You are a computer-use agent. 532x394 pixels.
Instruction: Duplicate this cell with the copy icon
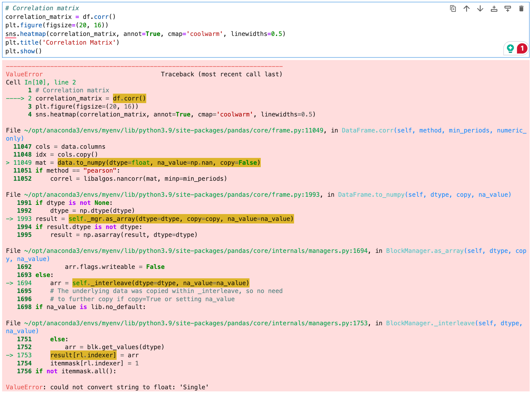453,9
